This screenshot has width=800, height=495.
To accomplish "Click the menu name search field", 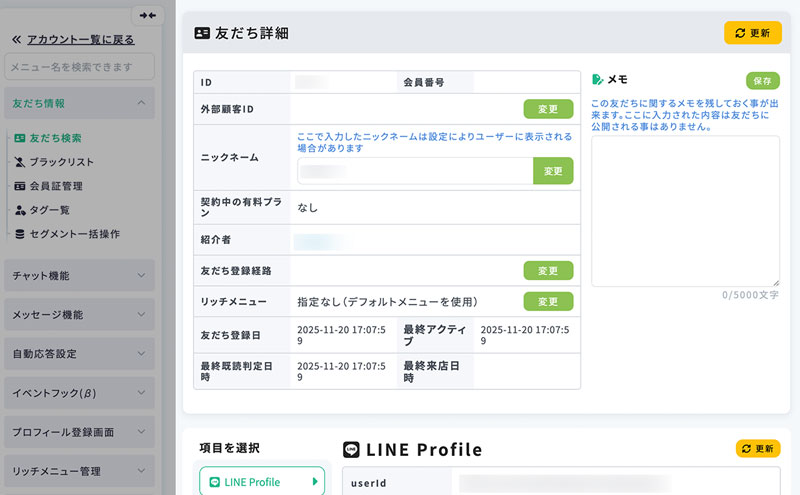I will coord(79,67).
